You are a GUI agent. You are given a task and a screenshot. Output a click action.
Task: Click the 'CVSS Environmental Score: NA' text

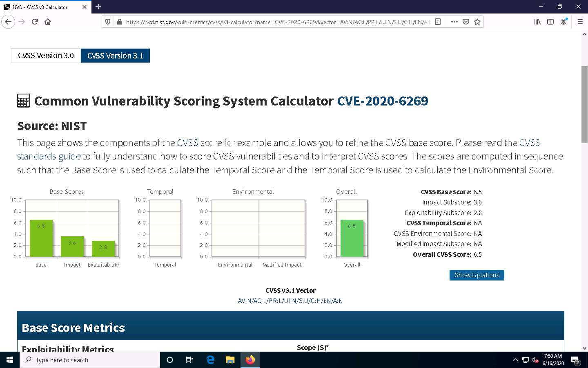click(x=438, y=234)
